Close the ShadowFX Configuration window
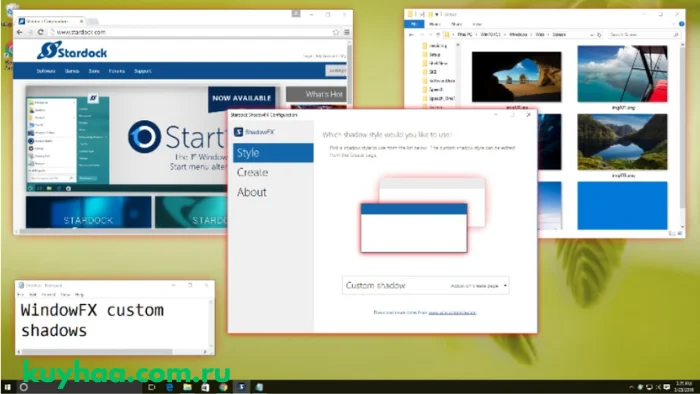 (x=529, y=115)
